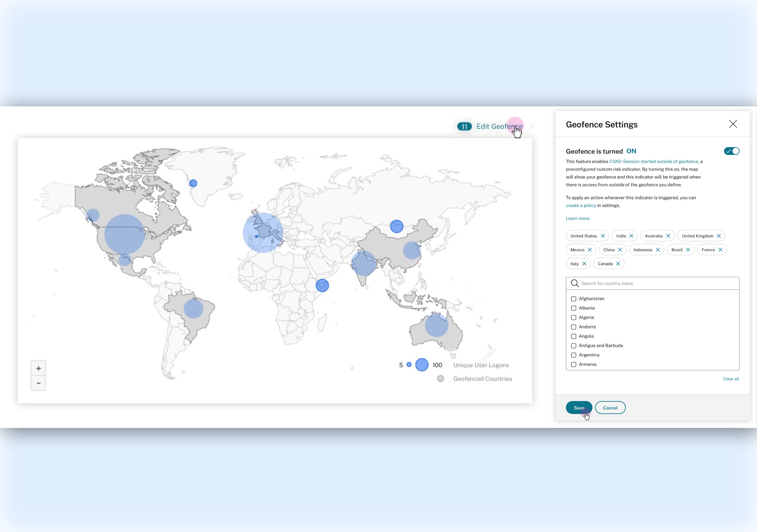Open the Learn more link
Screen dimensions: 757x532
point(577,218)
